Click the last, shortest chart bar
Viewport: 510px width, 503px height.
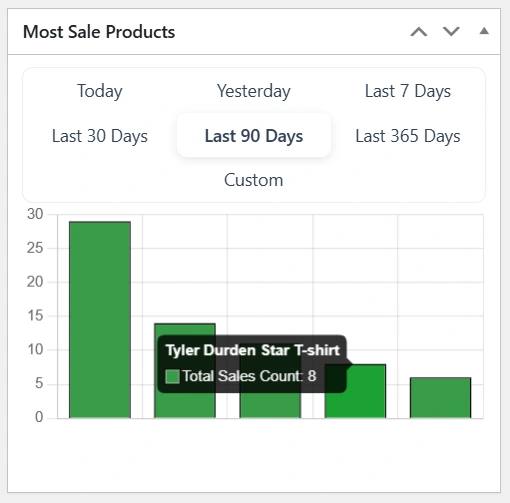tap(440, 398)
